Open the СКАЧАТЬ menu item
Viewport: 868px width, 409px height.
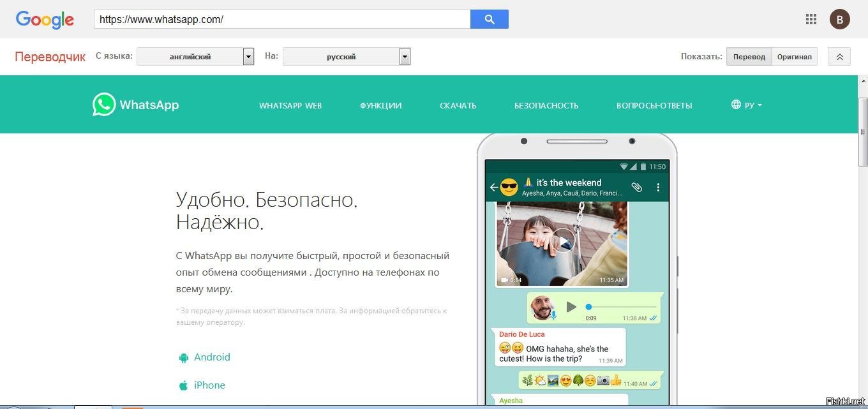click(458, 105)
